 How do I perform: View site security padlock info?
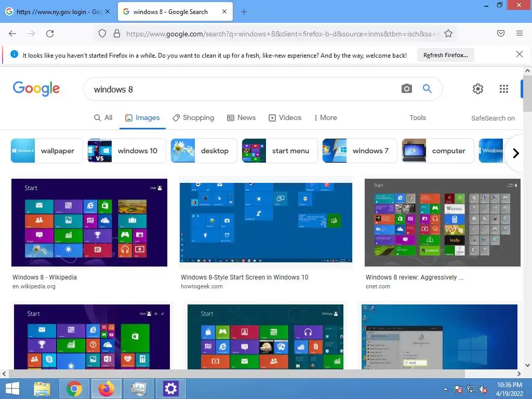tap(117, 33)
